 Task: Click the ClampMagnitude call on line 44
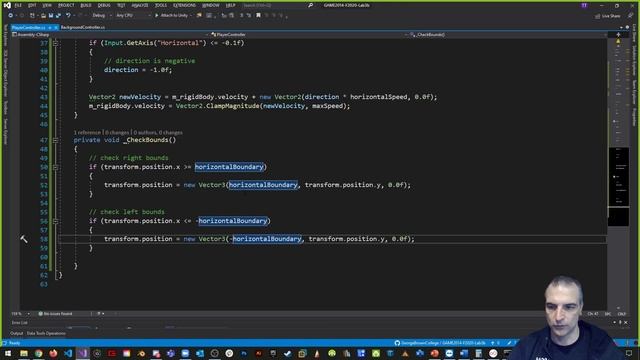(x=233, y=106)
